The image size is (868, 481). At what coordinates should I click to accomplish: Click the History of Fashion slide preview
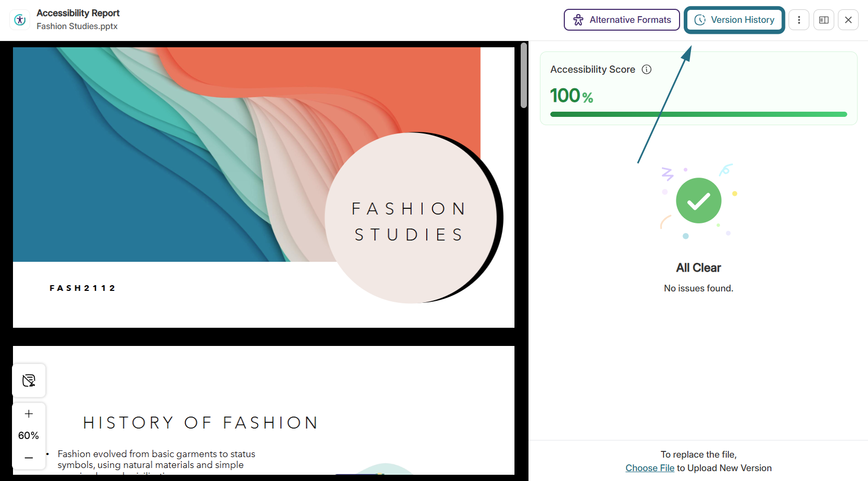click(x=264, y=410)
